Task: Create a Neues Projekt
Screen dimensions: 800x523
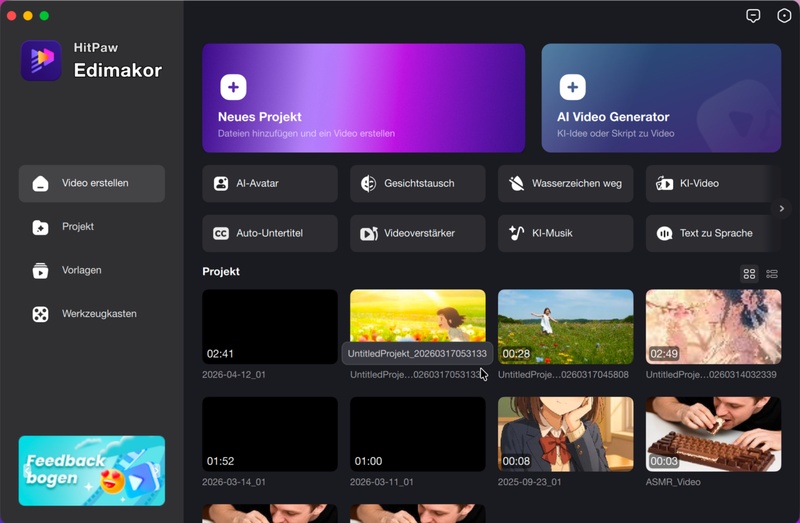Action: (x=363, y=97)
